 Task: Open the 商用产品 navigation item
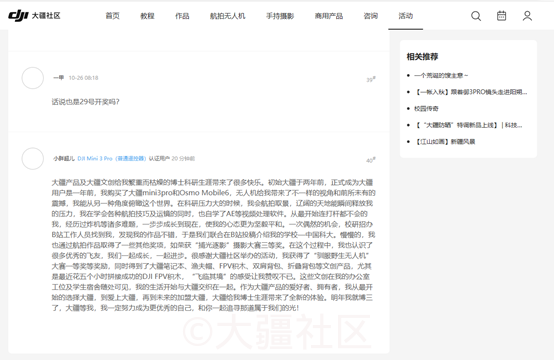click(329, 16)
